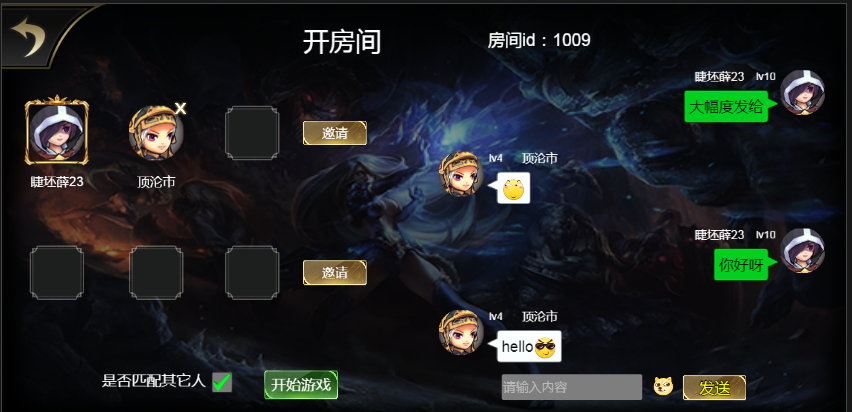The width and height of the screenshot is (852, 412).
Task: Click the empty third slot in top row
Action: pyautogui.click(x=252, y=133)
